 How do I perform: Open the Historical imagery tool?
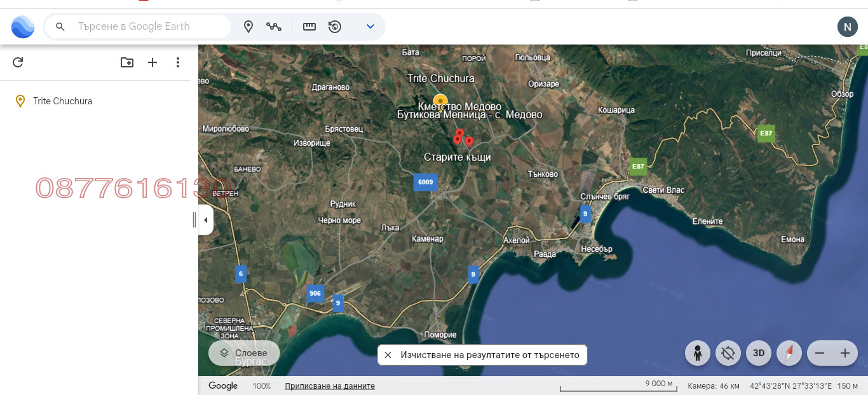pyautogui.click(x=335, y=26)
